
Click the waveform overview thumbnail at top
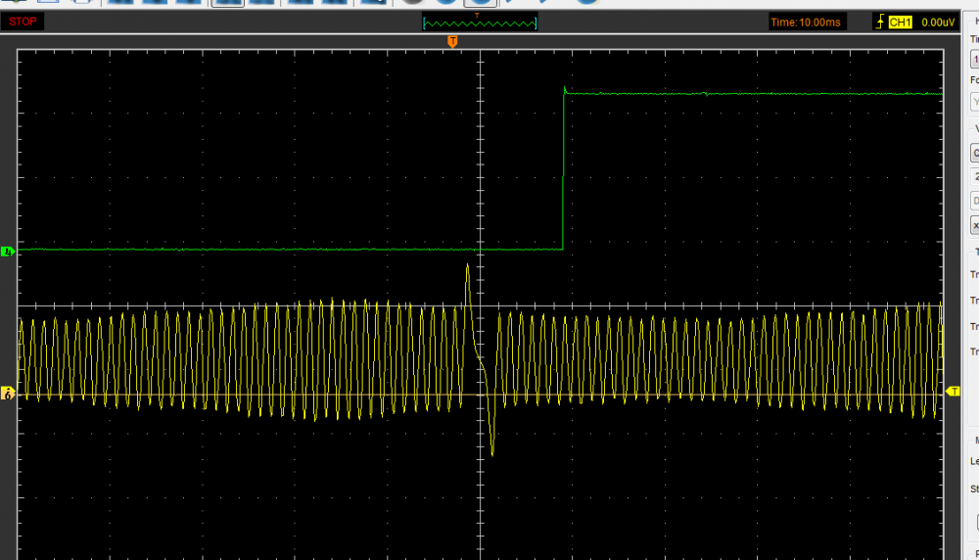click(x=480, y=22)
